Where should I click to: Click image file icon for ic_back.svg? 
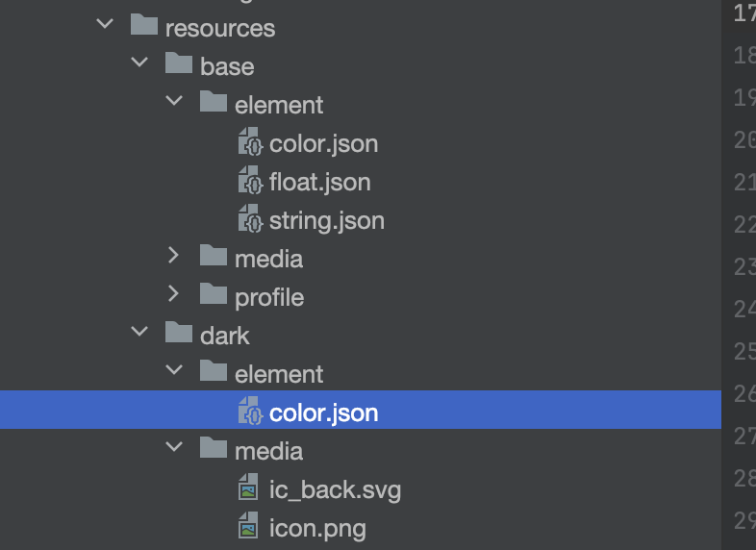249,488
